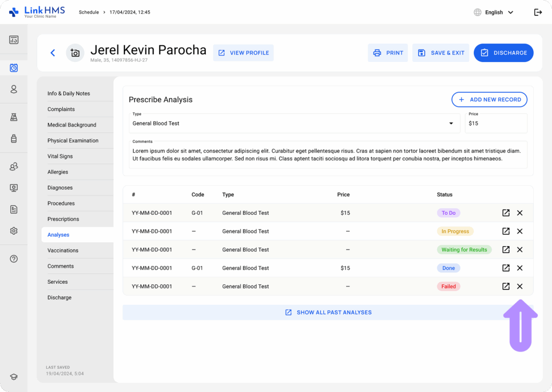Delete the Failed analysis row
Image resolution: width=552 pixels, height=392 pixels.
pos(520,286)
